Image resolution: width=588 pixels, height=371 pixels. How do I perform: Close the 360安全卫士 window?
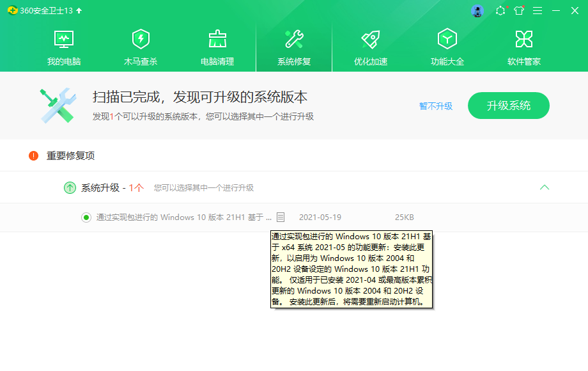(x=575, y=10)
